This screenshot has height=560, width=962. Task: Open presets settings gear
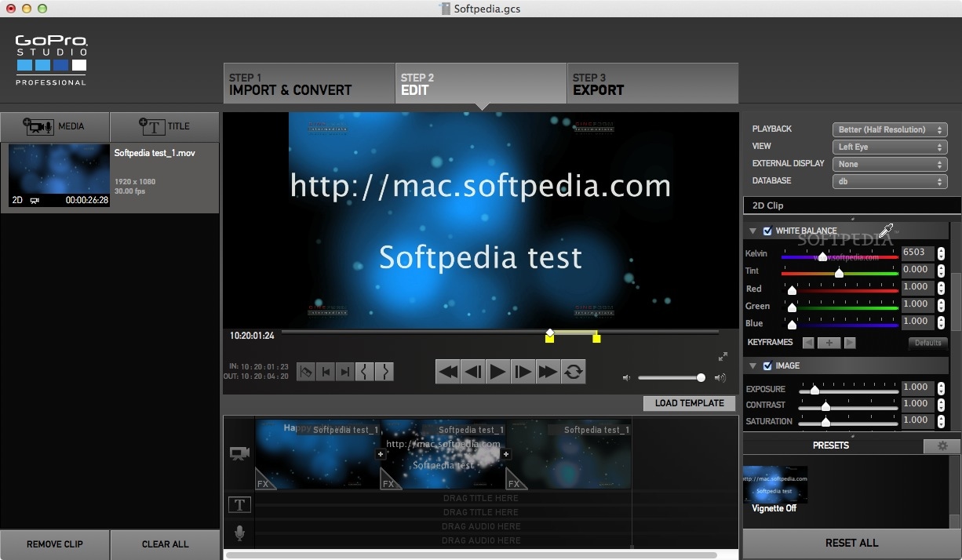(942, 445)
